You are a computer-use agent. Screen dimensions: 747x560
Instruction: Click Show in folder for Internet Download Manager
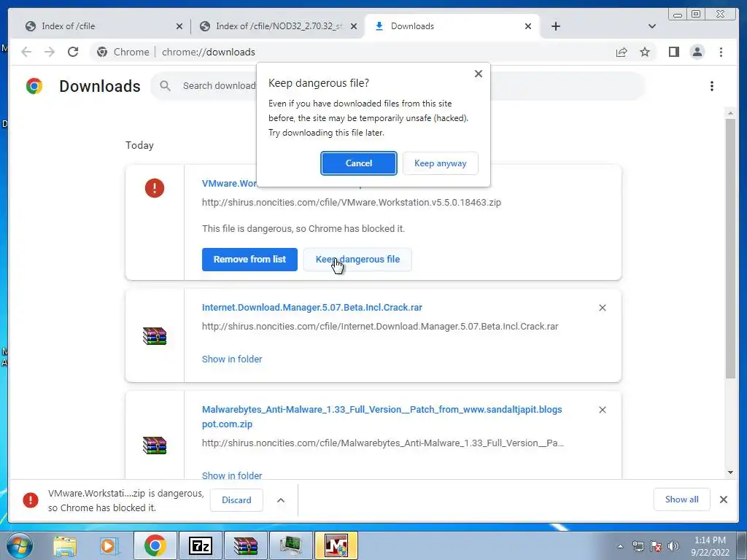pyautogui.click(x=232, y=359)
